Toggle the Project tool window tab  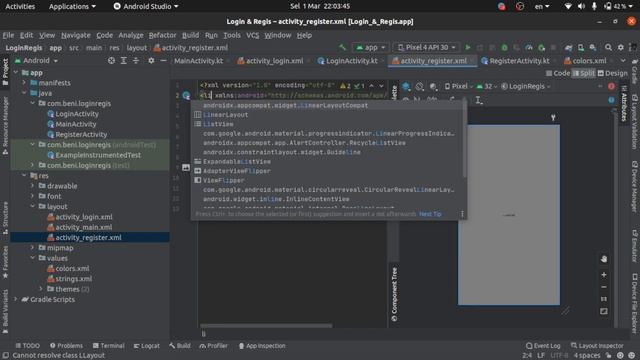pos(5,72)
